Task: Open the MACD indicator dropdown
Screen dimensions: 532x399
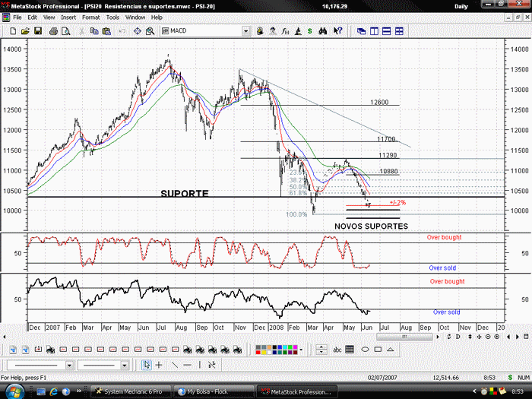Action: (246, 31)
